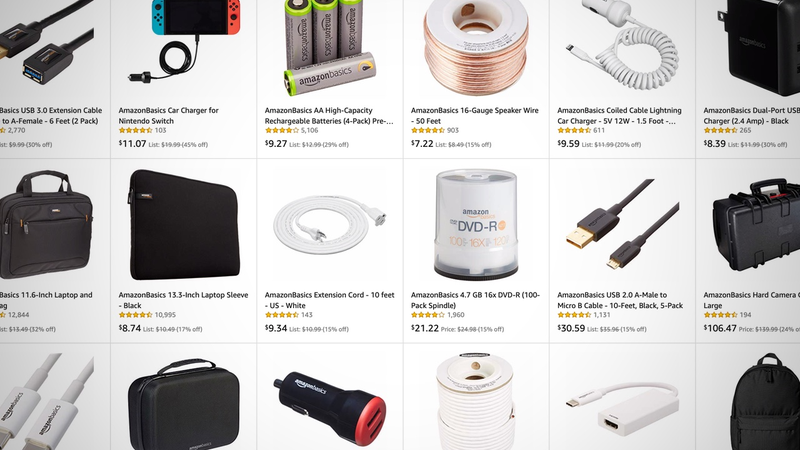Image resolution: width=800 pixels, height=450 pixels.
Task: Open star rating of Micro B Cable
Action: click(574, 315)
